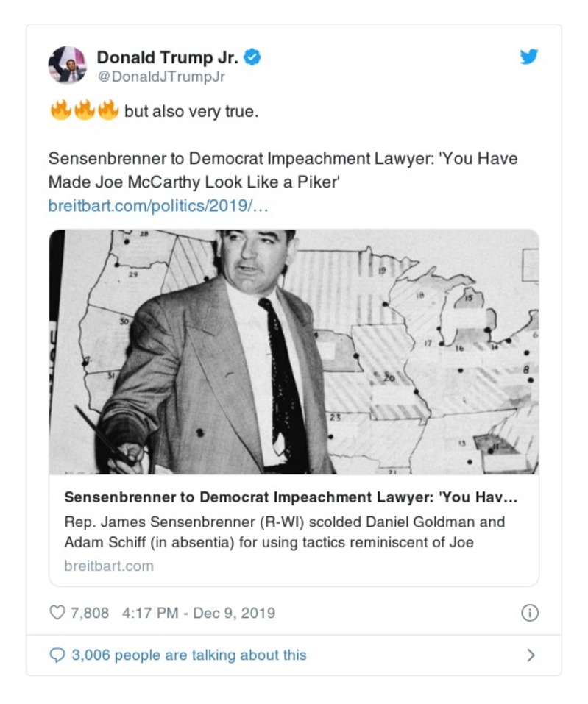This screenshot has height=704, width=588.
Task: Like the tweet with the heart icon
Action: point(57,612)
